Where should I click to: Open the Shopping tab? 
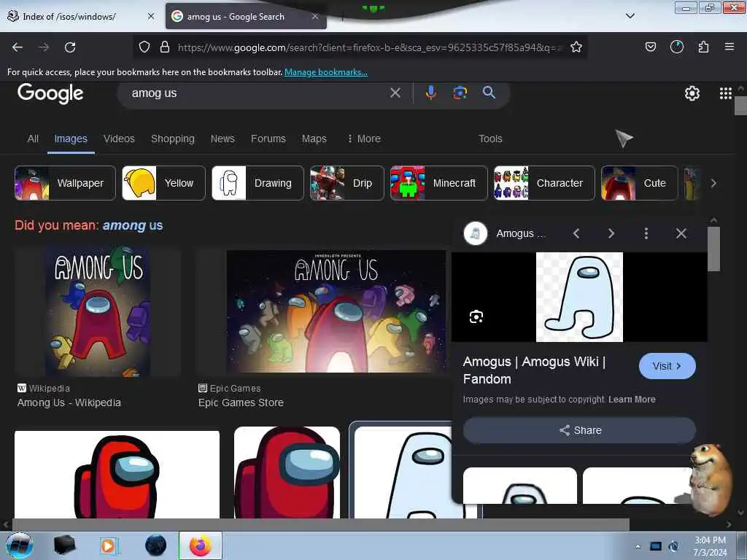coord(172,139)
